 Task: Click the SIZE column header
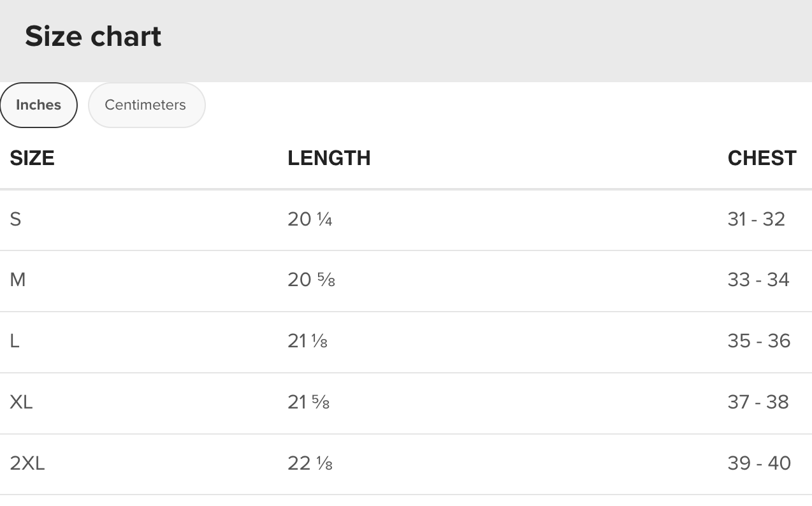point(32,158)
